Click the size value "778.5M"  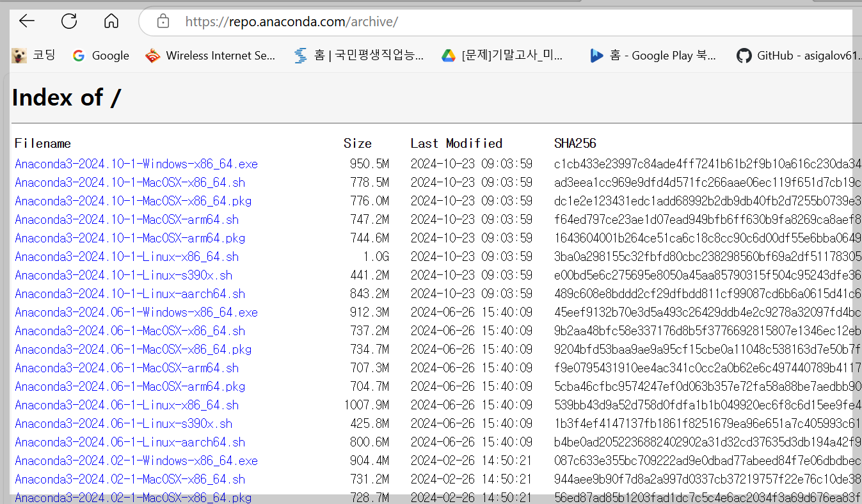369,182
